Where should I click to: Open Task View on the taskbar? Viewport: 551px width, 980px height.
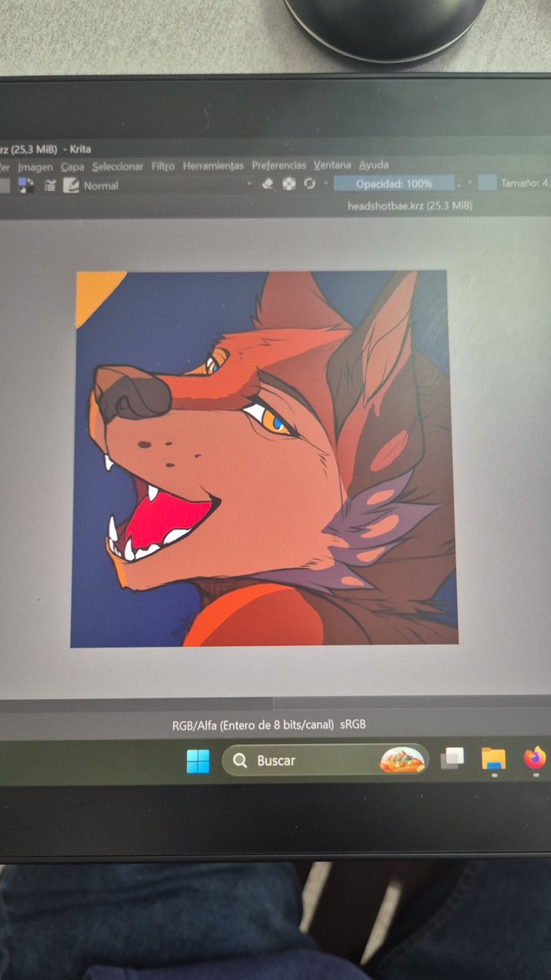[452, 759]
